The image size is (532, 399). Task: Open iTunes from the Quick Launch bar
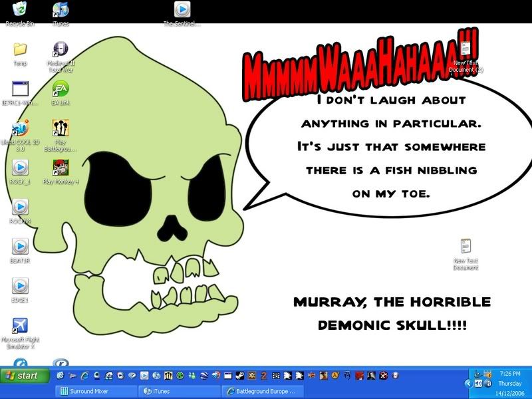156,375
